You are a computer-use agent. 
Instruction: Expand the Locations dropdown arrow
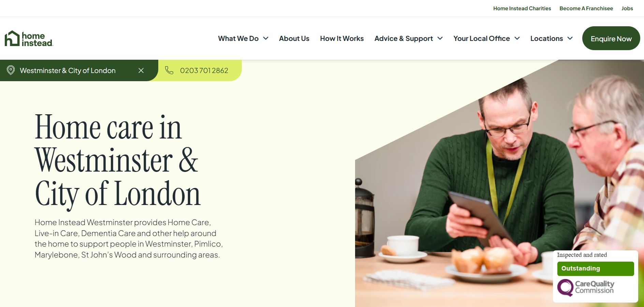(570, 39)
